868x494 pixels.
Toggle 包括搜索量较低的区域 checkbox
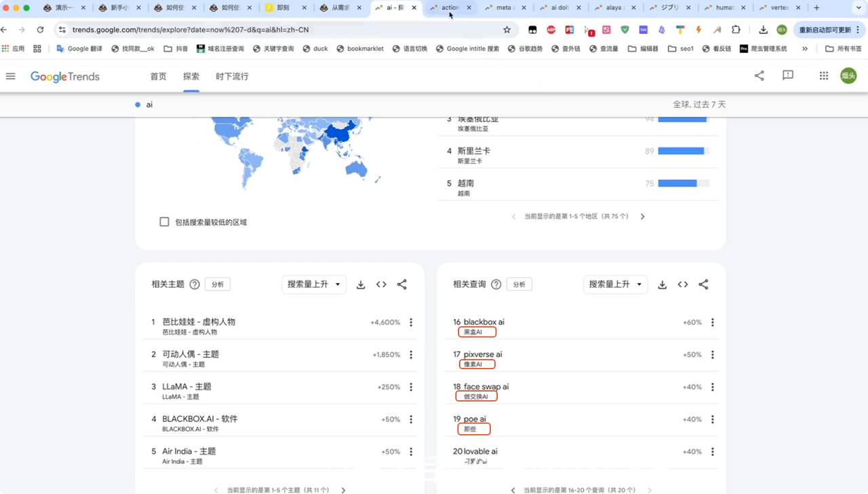pyautogui.click(x=164, y=222)
